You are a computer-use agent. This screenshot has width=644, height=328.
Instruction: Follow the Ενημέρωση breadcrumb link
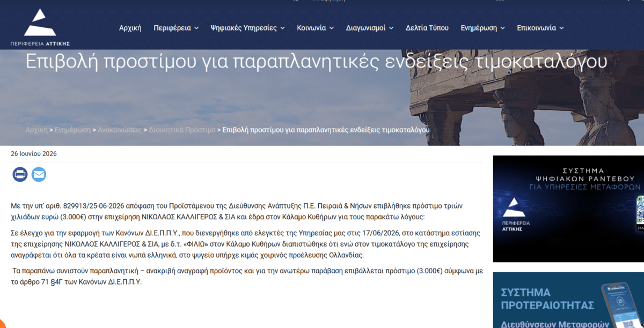click(72, 130)
